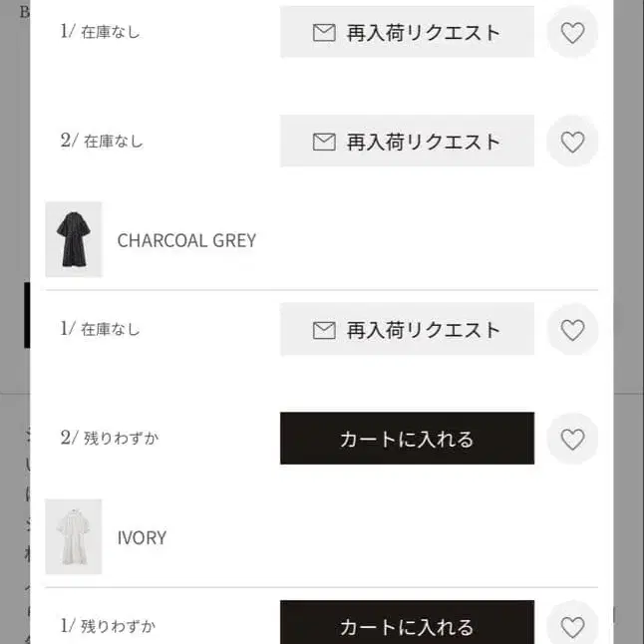
Task: Click heart beside topmost size 2 row
Action: (x=572, y=142)
